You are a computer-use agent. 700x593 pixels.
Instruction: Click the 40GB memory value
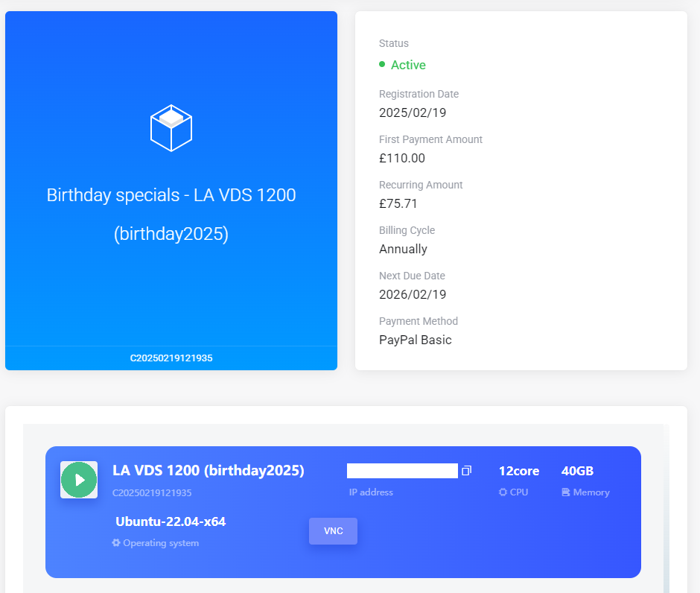[x=577, y=471]
